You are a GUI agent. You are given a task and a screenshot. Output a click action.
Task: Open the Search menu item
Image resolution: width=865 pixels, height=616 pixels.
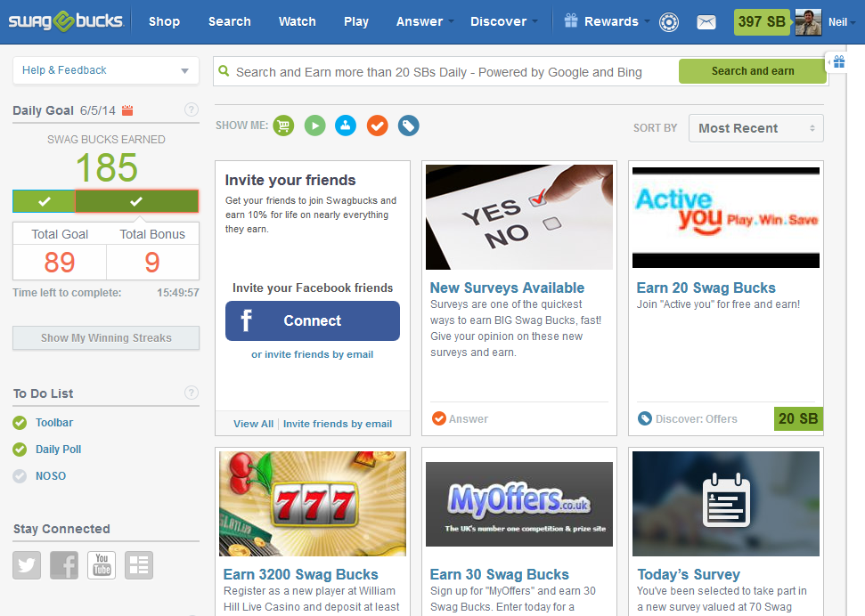(230, 21)
